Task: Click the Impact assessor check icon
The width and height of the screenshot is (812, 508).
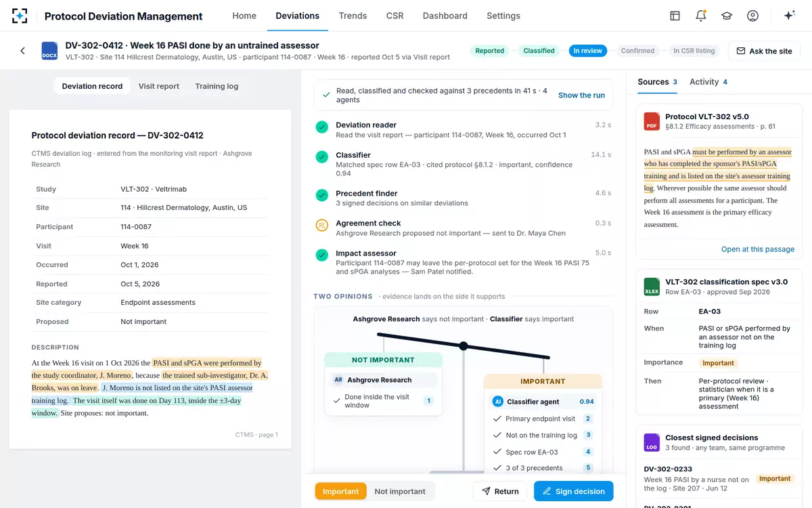Action: pyautogui.click(x=322, y=255)
